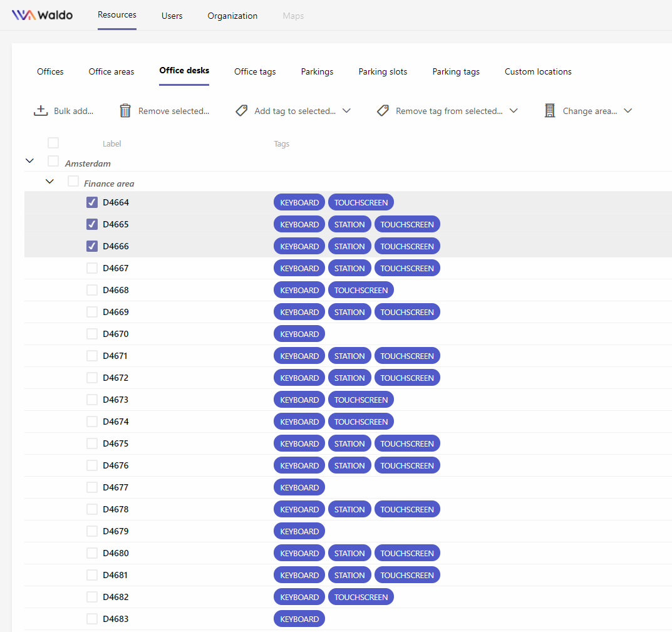Open the Add tag to selected dropdown
Viewport: 672px width, 632px height.
point(347,110)
